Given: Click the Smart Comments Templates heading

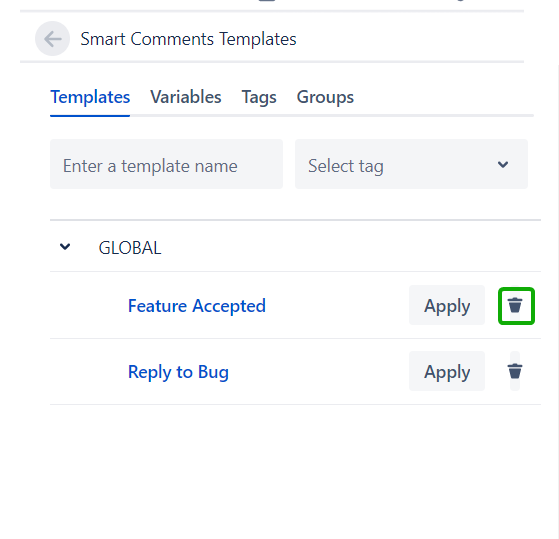Looking at the screenshot, I should coord(188,39).
